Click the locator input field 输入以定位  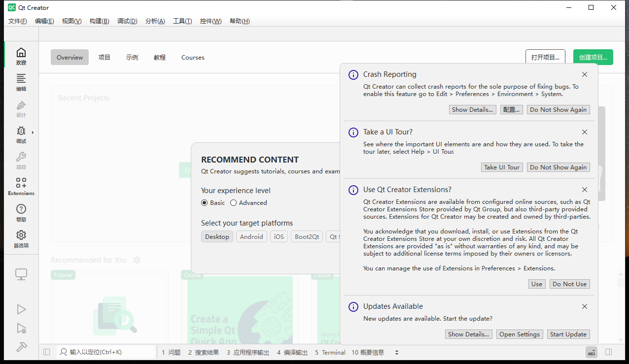click(106, 352)
